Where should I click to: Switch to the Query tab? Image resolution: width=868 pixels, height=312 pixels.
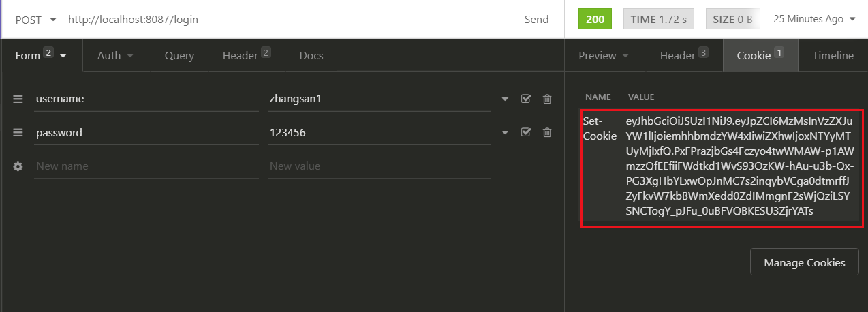pos(179,56)
